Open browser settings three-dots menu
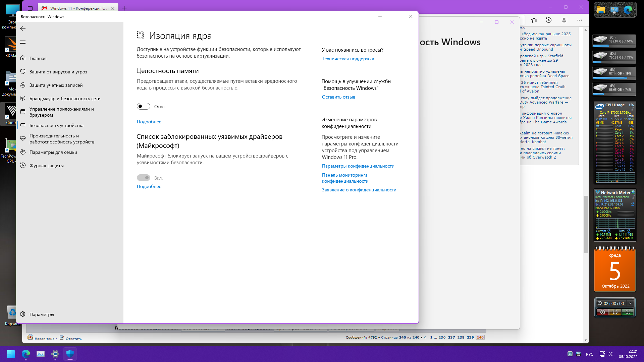644x362 pixels. (x=579, y=20)
